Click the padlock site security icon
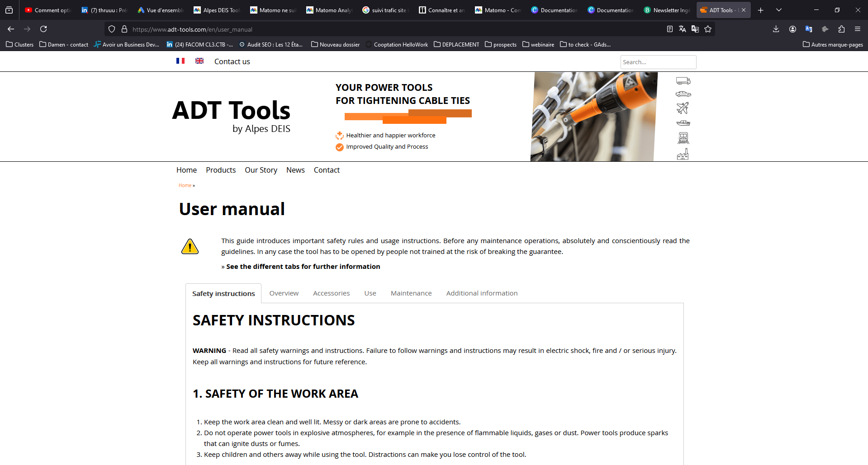 pos(124,29)
